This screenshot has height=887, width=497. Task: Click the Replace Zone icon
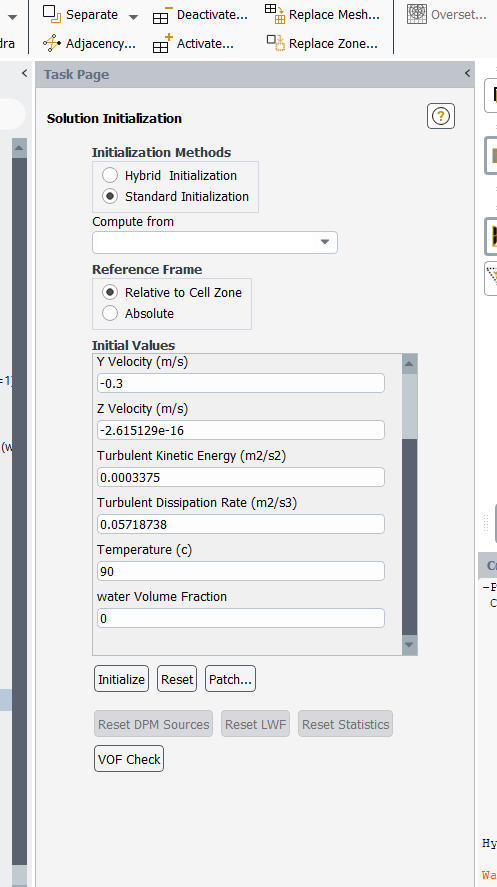click(276, 43)
